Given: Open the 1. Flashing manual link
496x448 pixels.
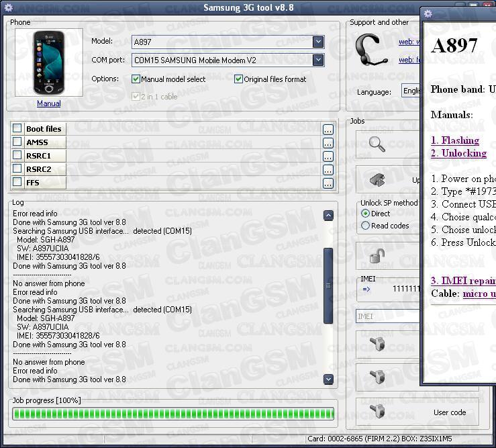Looking at the screenshot, I should click(455, 140).
